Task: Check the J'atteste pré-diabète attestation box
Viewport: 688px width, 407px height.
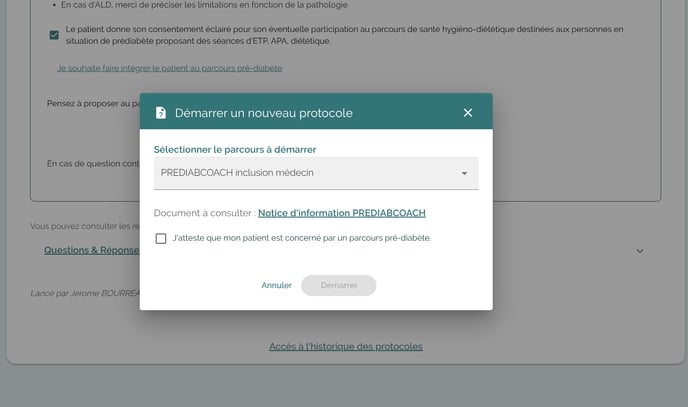Action: (161, 238)
